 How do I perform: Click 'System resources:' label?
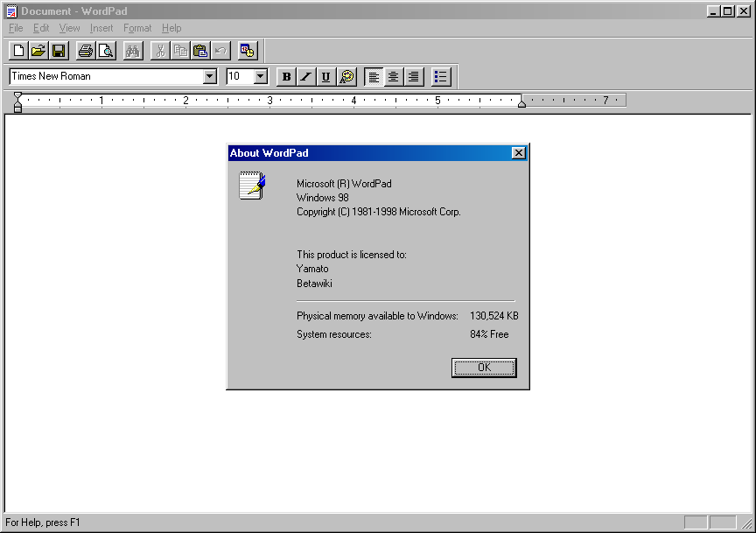click(x=334, y=334)
